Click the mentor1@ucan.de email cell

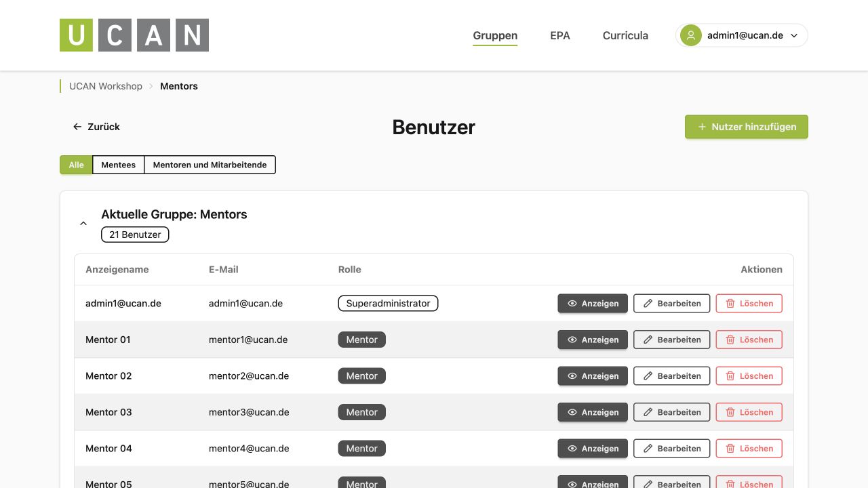pyautogui.click(x=248, y=340)
